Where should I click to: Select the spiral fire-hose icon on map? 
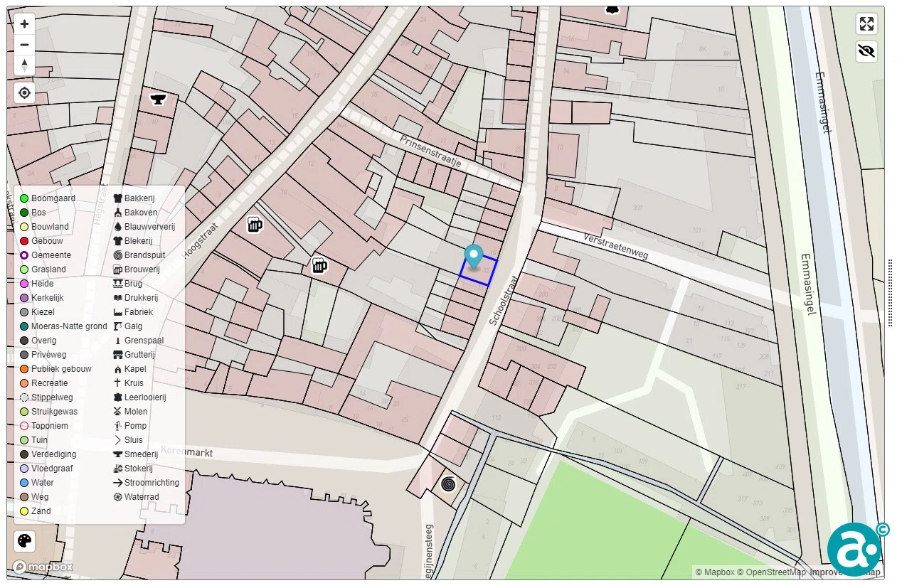(447, 484)
